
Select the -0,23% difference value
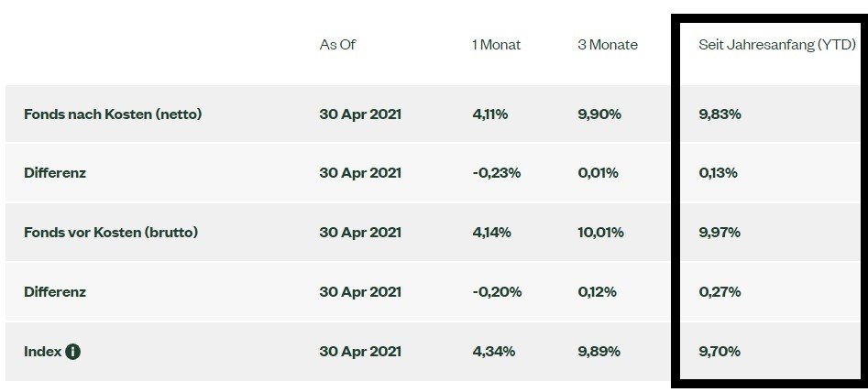click(x=496, y=173)
